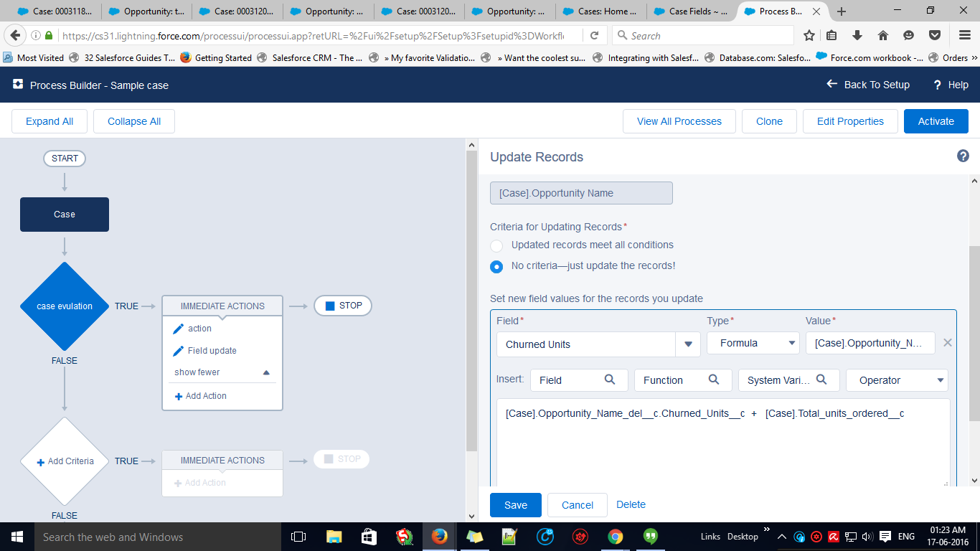Open Edit Properties
This screenshot has width=980, height=551.
coord(850,121)
